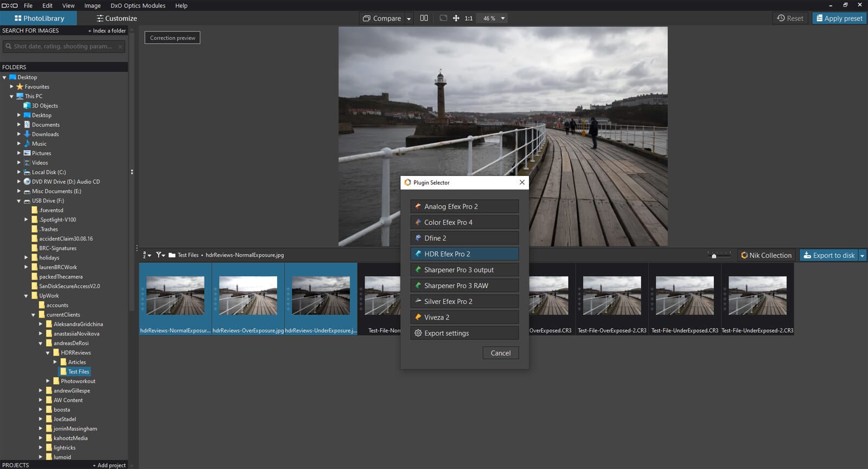Switch to the PhotoLibrary tab

click(x=39, y=18)
